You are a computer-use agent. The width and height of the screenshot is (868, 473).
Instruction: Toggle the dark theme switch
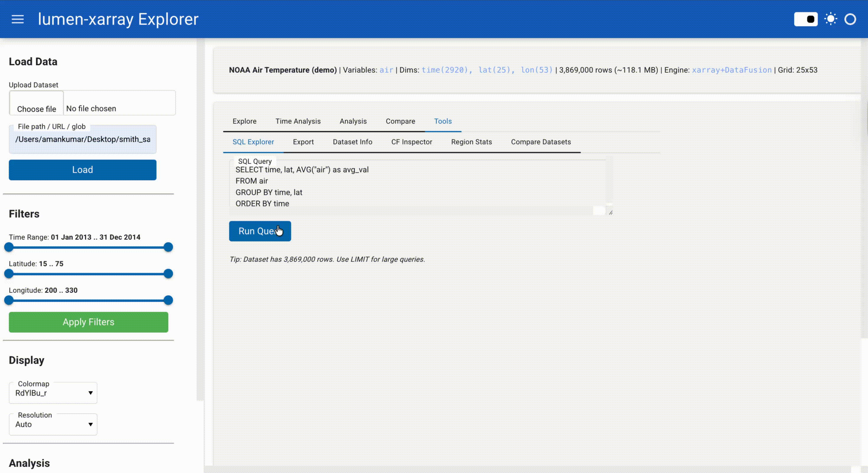(805, 19)
